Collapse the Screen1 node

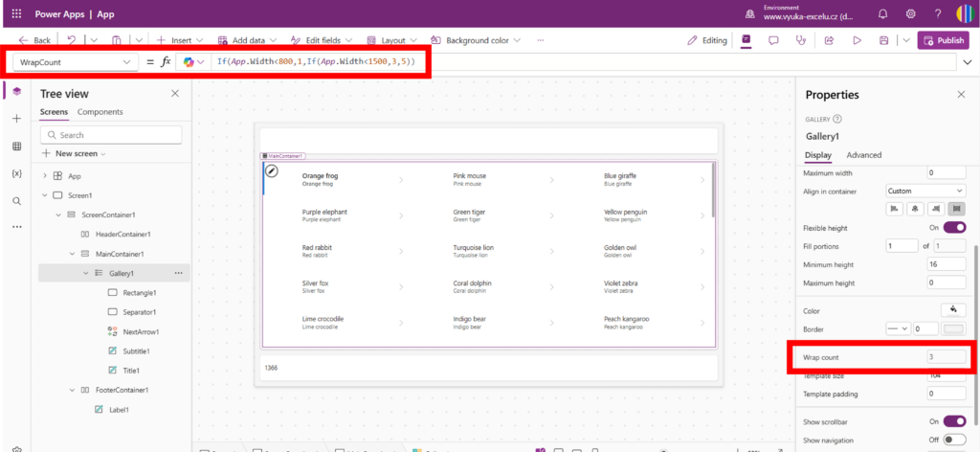44,195
